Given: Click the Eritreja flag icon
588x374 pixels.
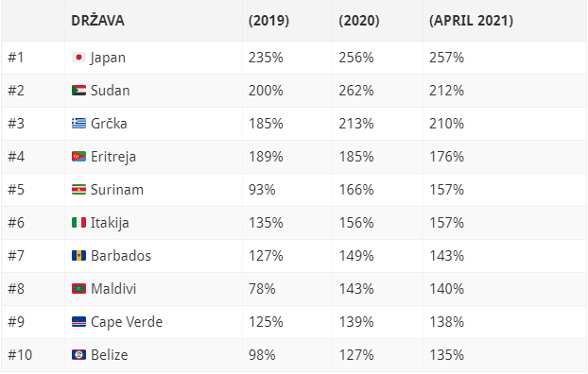Looking at the screenshot, I should (78, 156).
